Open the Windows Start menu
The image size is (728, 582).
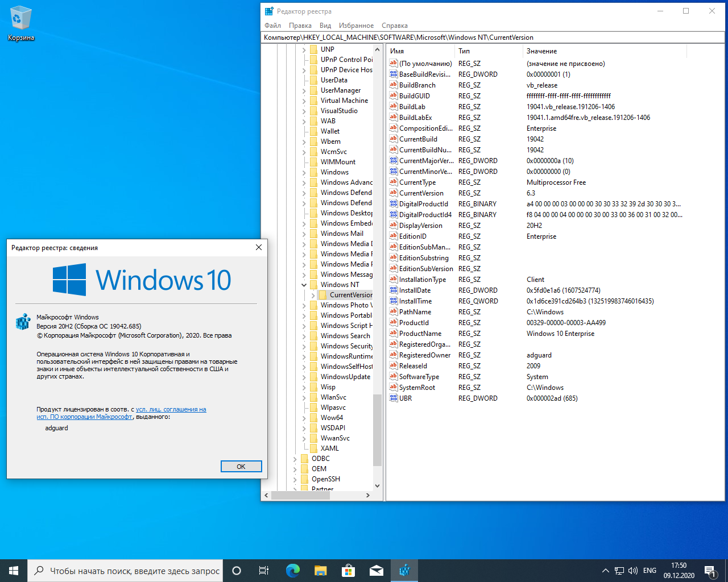(x=14, y=571)
